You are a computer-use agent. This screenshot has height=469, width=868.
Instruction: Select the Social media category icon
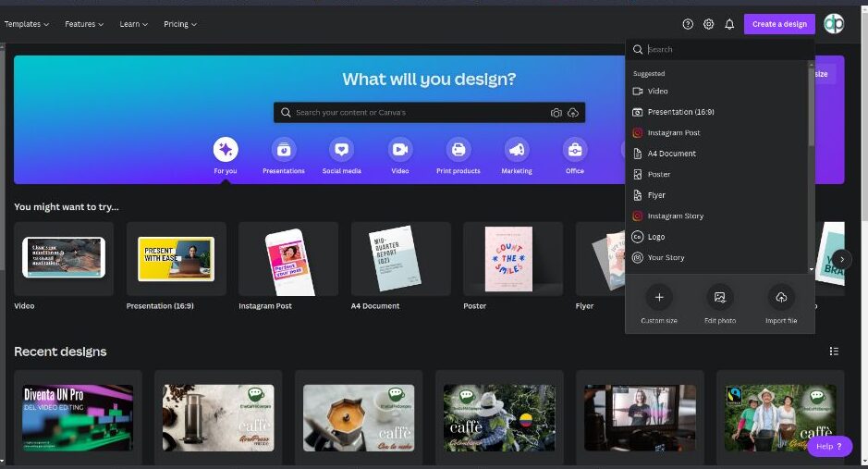pos(341,150)
